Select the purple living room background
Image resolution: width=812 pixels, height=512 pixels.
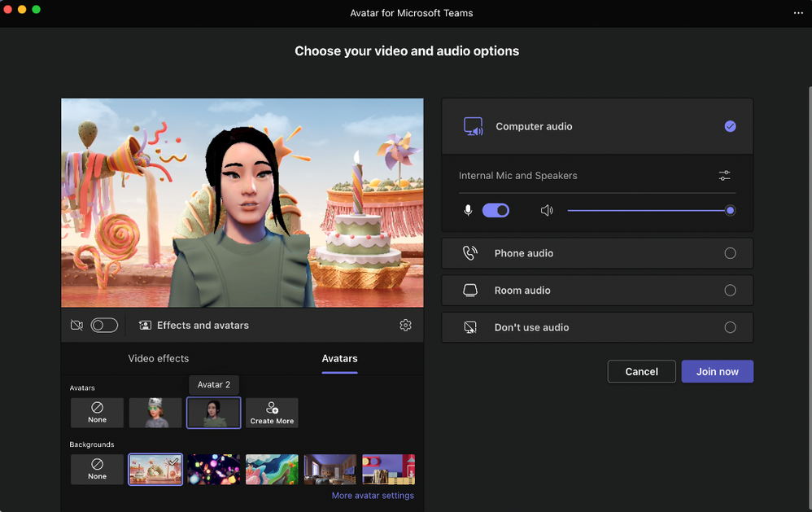[x=330, y=470]
